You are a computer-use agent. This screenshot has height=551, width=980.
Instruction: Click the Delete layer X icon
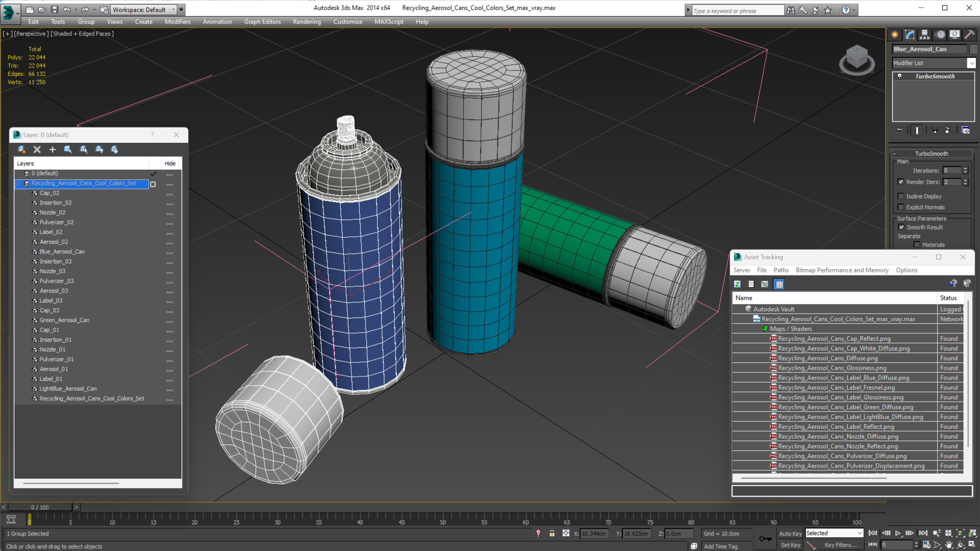[x=37, y=149]
